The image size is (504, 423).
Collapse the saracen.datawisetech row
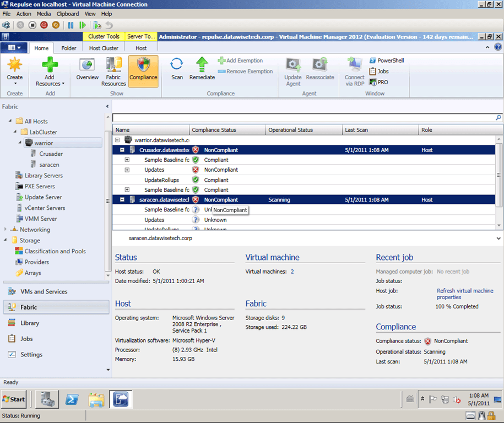coord(122,199)
